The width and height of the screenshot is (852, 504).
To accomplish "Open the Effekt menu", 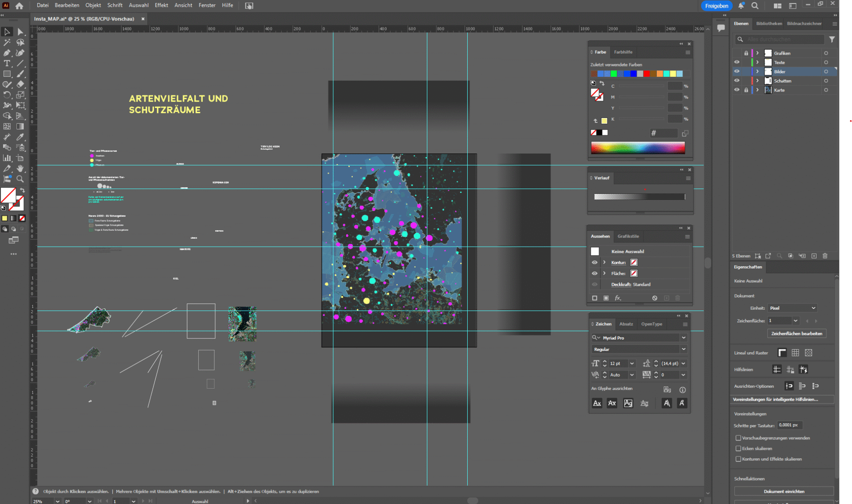I will [x=161, y=5].
